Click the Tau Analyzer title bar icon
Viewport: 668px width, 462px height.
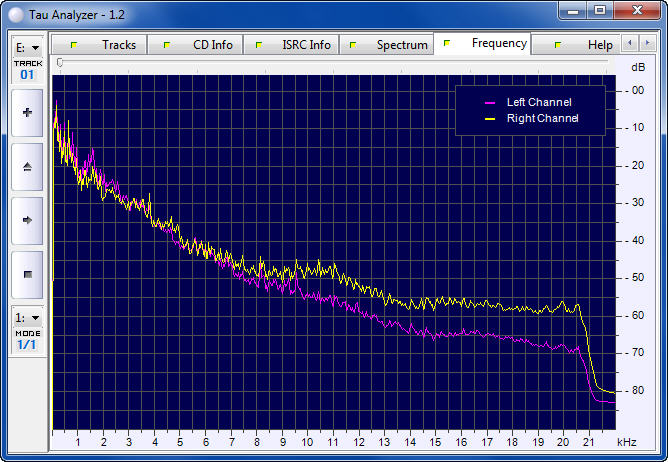(16, 15)
